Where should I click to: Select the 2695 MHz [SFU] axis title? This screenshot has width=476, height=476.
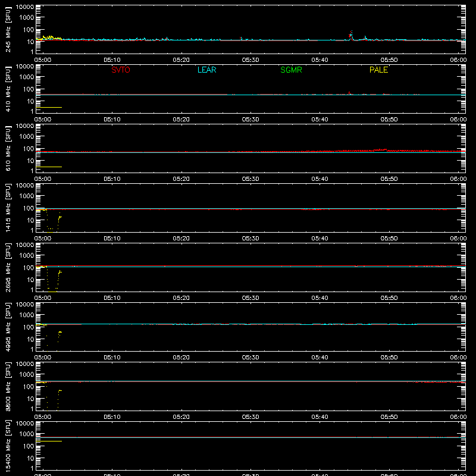8,267
